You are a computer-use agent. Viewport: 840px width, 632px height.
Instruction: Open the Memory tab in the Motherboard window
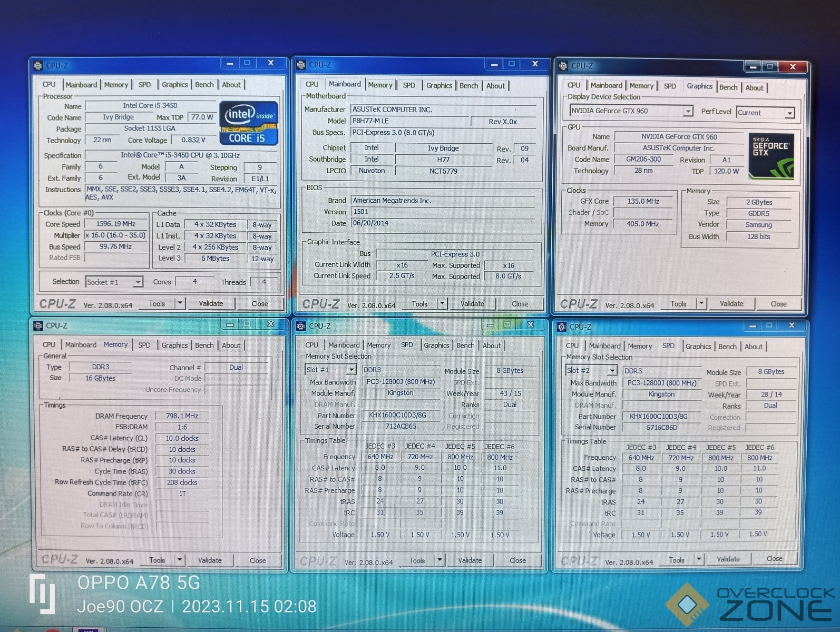coord(380,85)
